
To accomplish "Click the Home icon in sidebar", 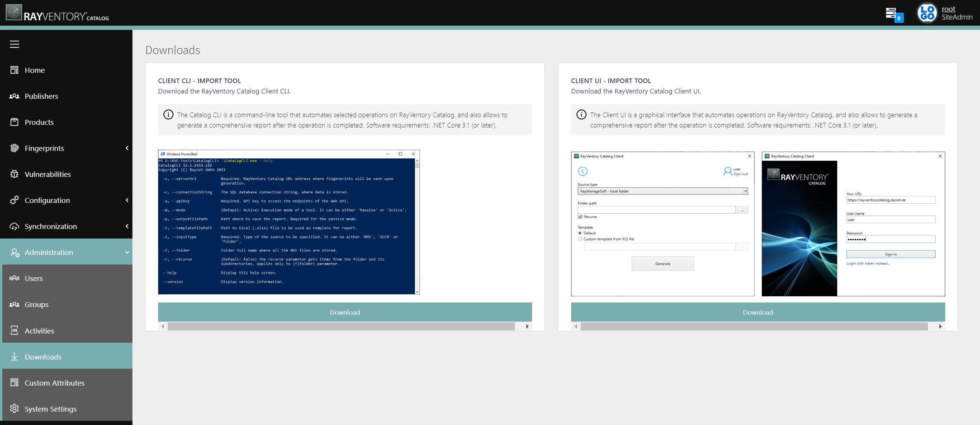I will 15,70.
